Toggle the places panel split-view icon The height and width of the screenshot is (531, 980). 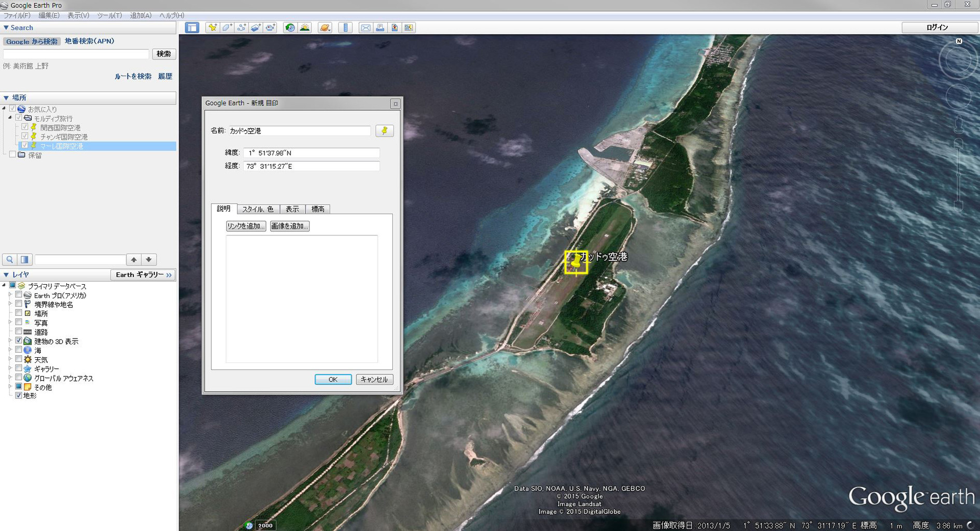(x=24, y=259)
